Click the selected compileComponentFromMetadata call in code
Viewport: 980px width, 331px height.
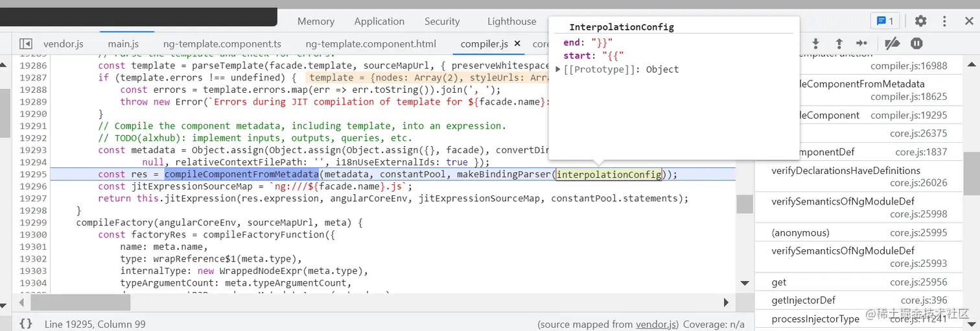click(x=242, y=174)
